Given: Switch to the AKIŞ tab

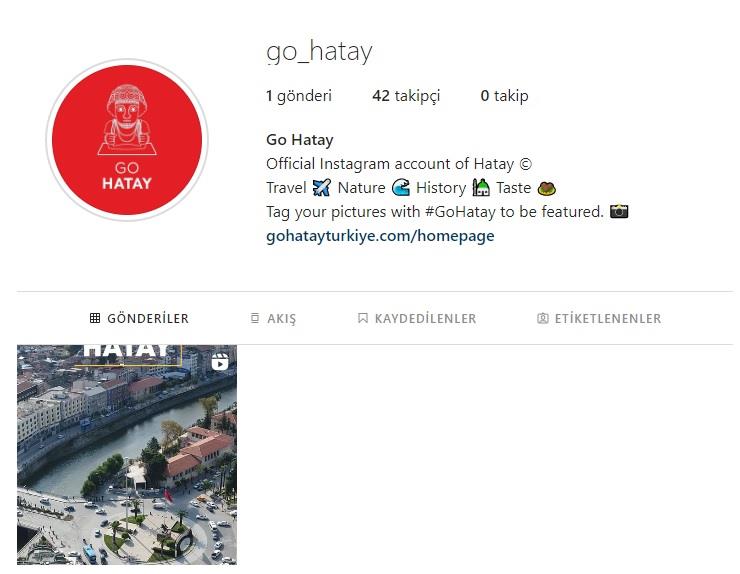Looking at the screenshot, I should [x=273, y=318].
